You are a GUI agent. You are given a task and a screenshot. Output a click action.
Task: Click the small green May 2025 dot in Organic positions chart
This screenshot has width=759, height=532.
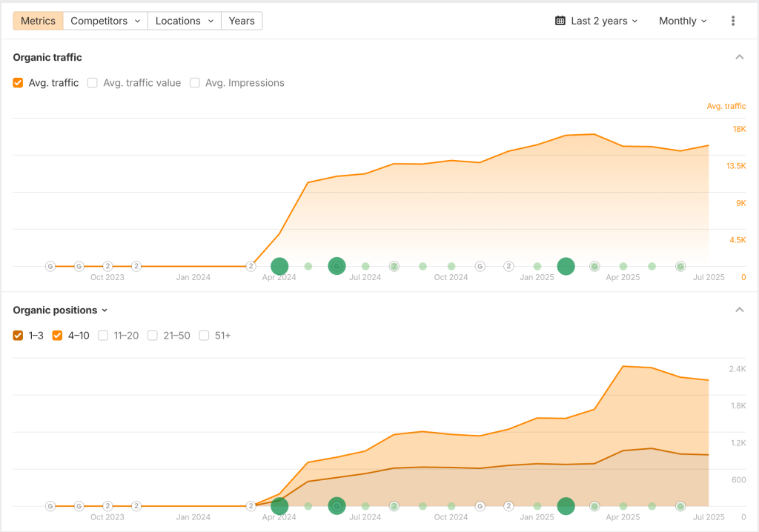coord(652,506)
